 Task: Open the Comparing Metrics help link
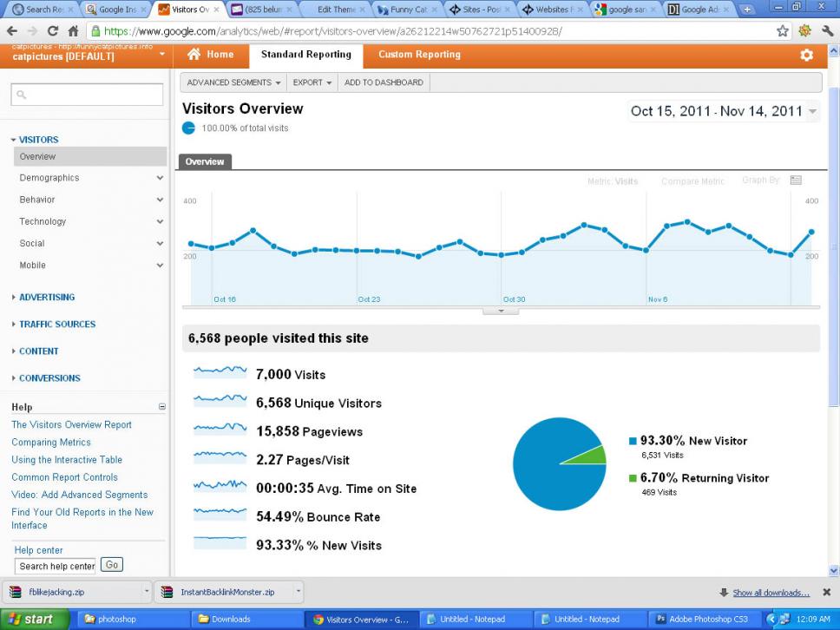pyautogui.click(x=51, y=443)
